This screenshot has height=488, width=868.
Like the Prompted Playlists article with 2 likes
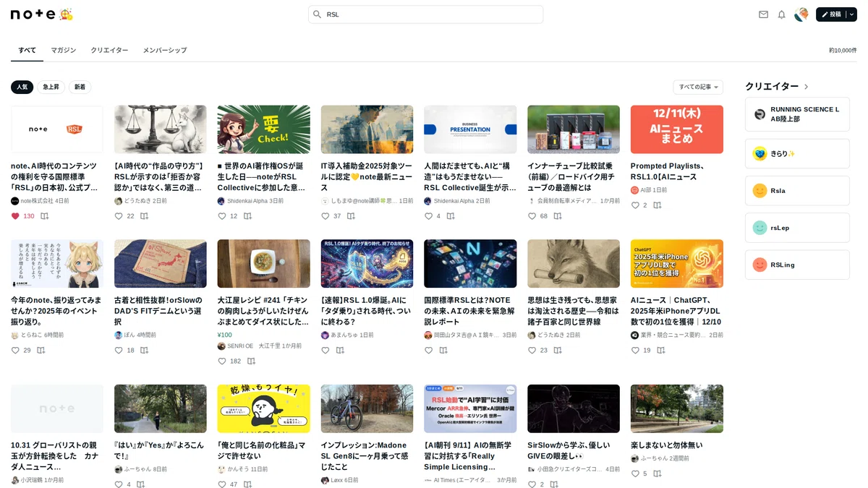click(x=635, y=205)
